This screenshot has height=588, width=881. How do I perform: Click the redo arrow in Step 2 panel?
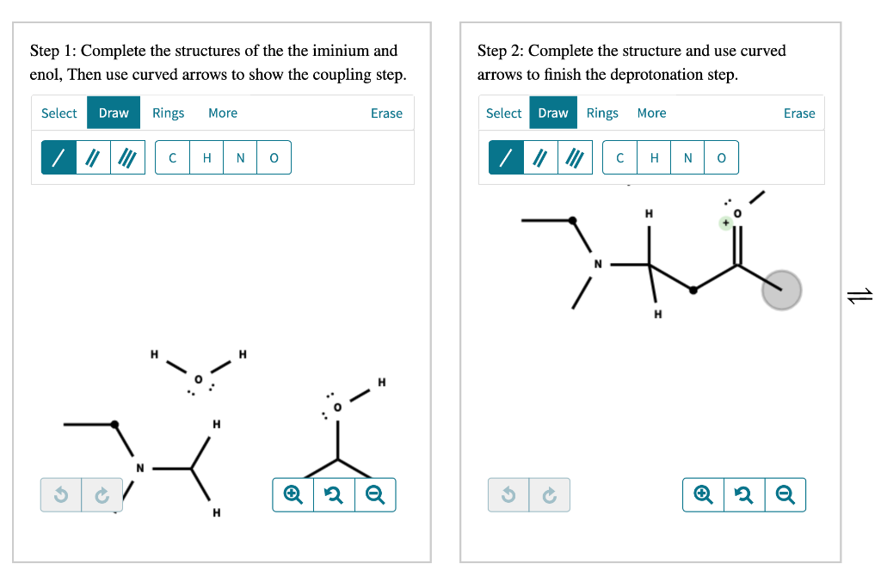pyautogui.click(x=550, y=494)
